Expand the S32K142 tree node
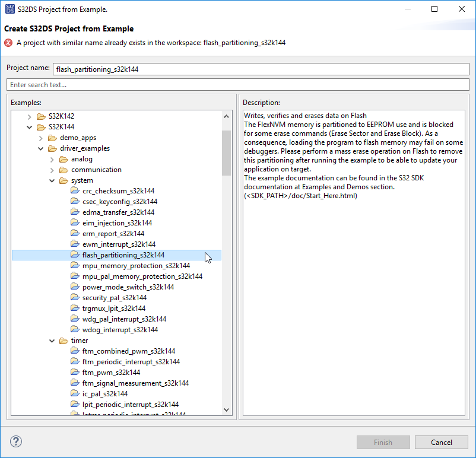The height and width of the screenshot is (458, 476). click(30, 116)
